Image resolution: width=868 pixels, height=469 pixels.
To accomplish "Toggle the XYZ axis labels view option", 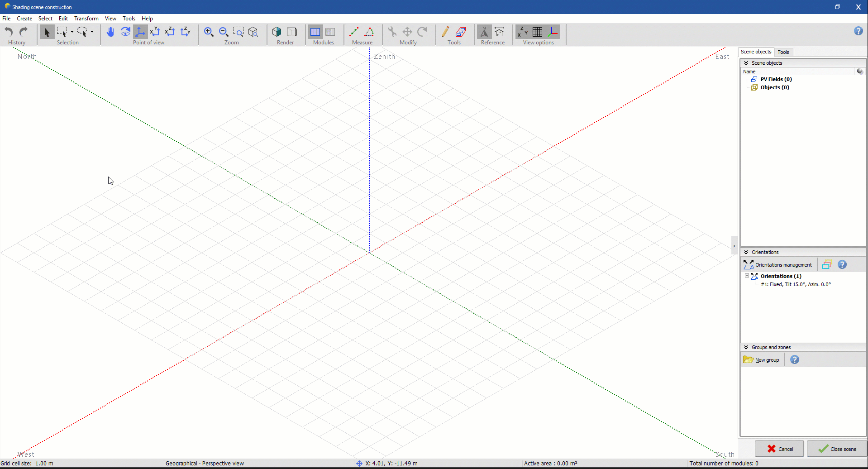I will point(523,32).
